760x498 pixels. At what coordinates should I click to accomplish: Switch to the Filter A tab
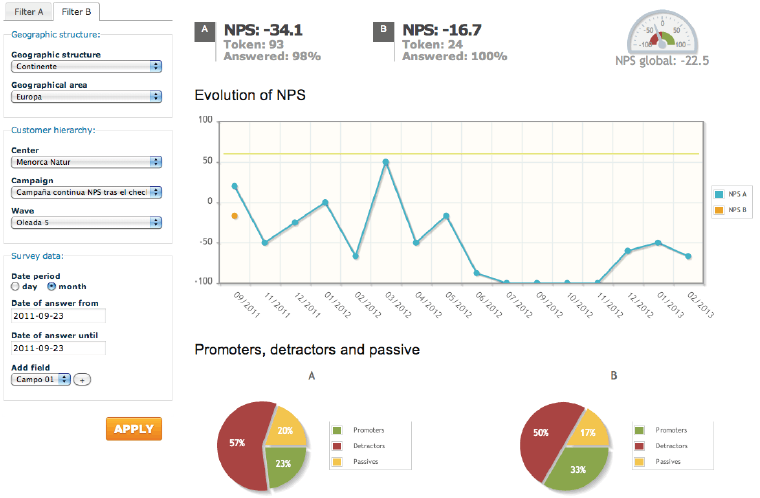28,12
